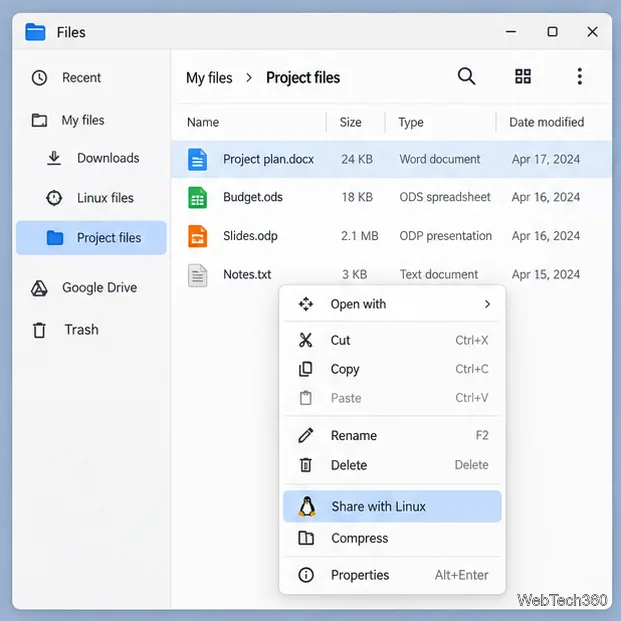Sort by the Name column header
The width and height of the screenshot is (621, 621).
point(203,122)
